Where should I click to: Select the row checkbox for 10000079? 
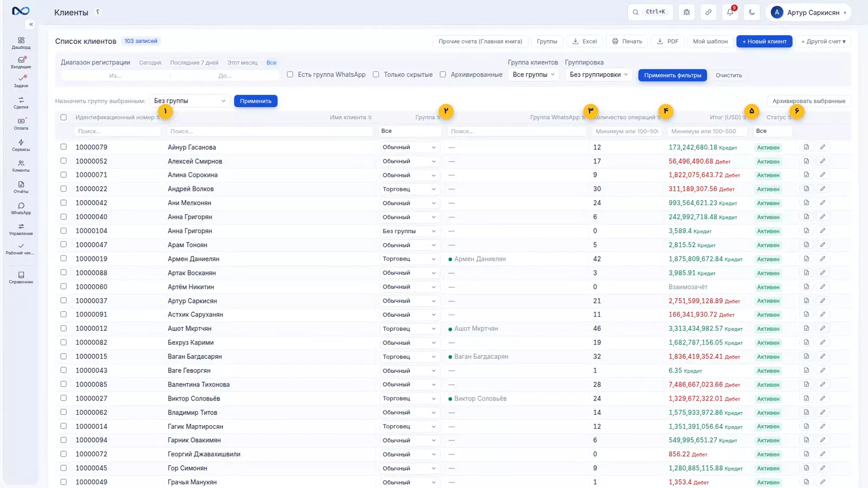pyautogui.click(x=63, y=147)
